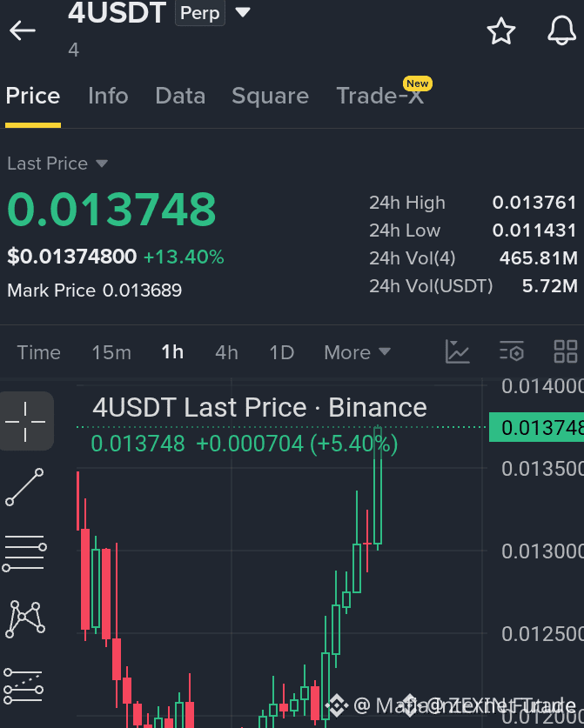Viewport: 584px width, 728px height.
Task: Tap the 24h Vol(USDT) value 5.72M
Action: 549,286
